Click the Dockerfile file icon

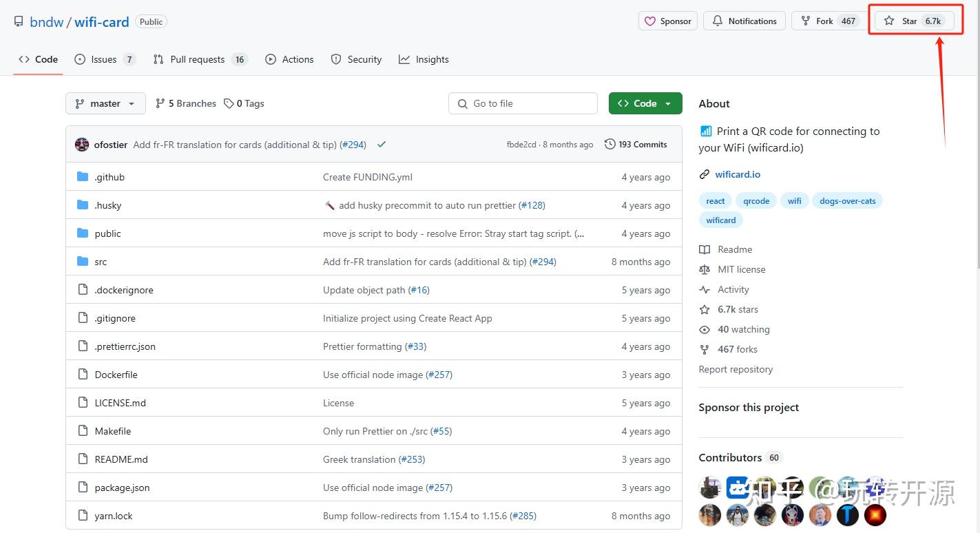(83, 375)
